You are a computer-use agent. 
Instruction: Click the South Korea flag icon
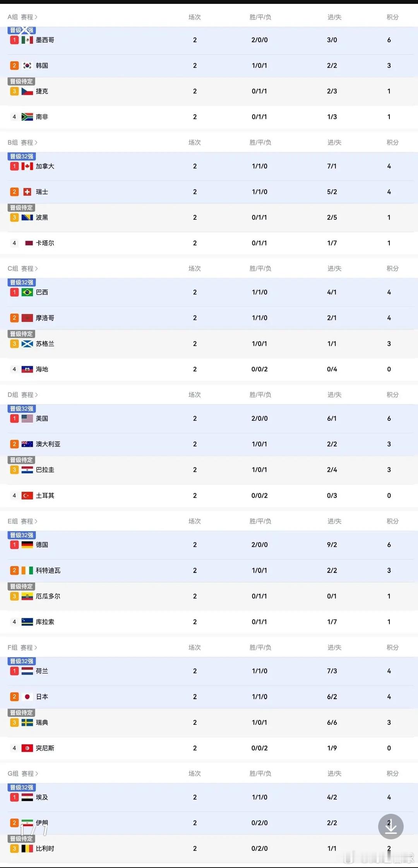(x=27, y=65)
